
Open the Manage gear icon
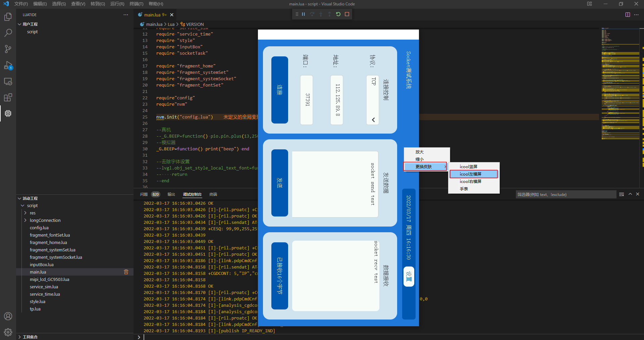coord(8,332)
